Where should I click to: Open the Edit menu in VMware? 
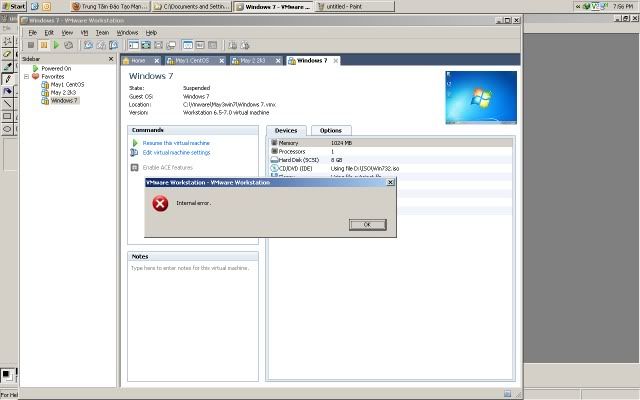[x=49, y=33]
